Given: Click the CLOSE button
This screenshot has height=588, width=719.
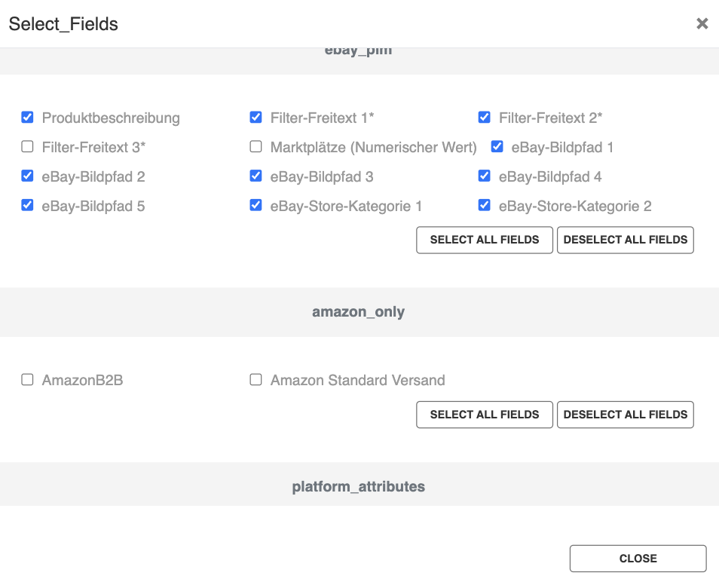Looking at the screenshot, I should click(x=638, y=559).
